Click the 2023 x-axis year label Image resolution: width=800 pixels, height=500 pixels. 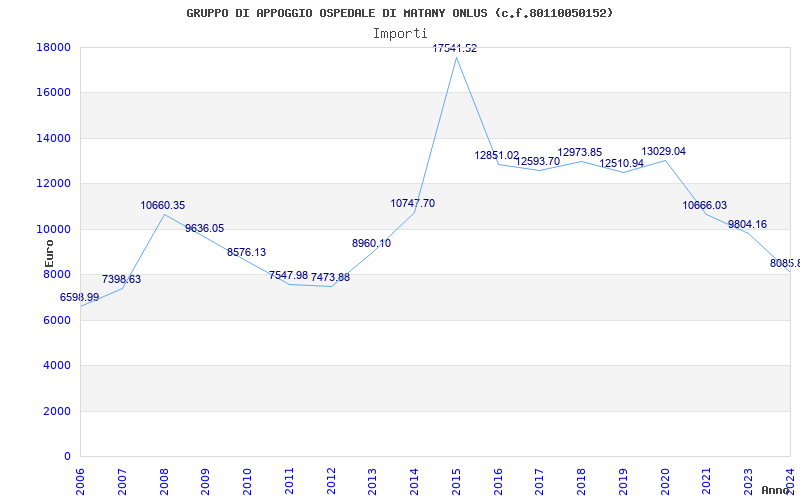coord(748,482)
